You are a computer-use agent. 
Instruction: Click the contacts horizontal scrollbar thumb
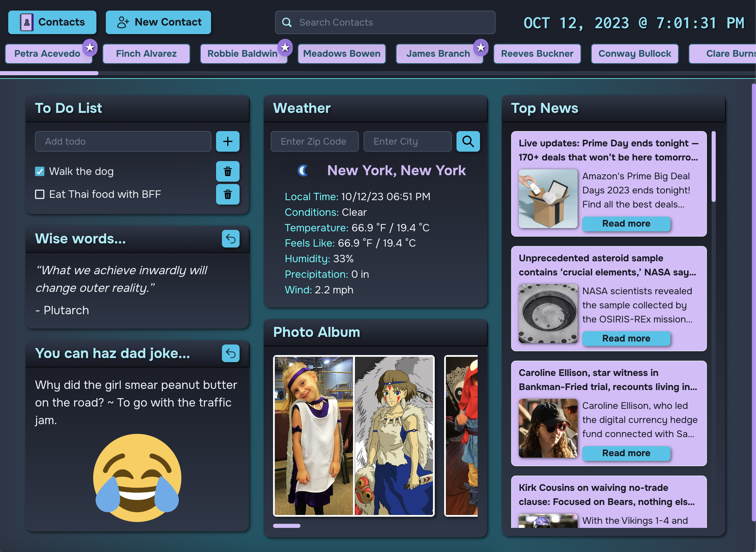49,73
